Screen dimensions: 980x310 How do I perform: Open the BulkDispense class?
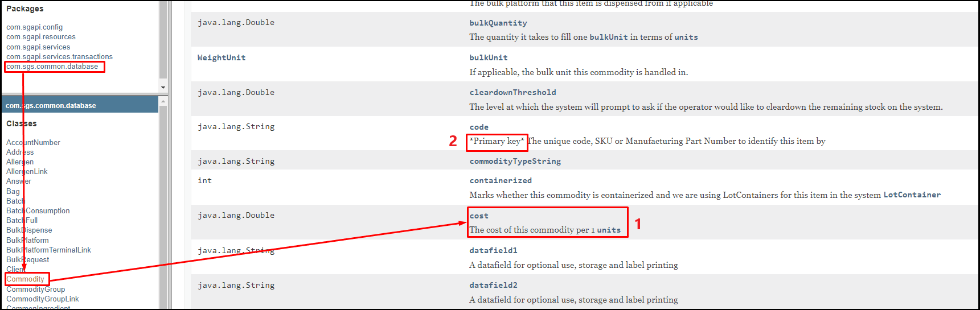(29, 230)
